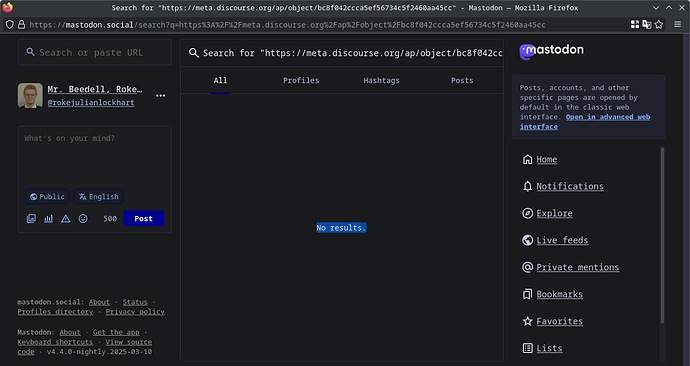690x366 pixels.
Task: Open the Bookmarks link
Action: [x=559, y=294]
